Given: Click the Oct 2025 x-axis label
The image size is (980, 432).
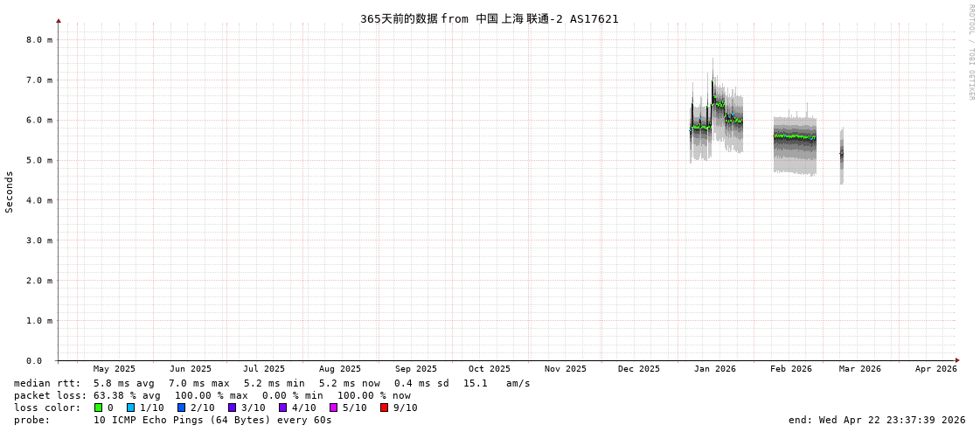Looking at the screenshot, I should pos(489,369).
